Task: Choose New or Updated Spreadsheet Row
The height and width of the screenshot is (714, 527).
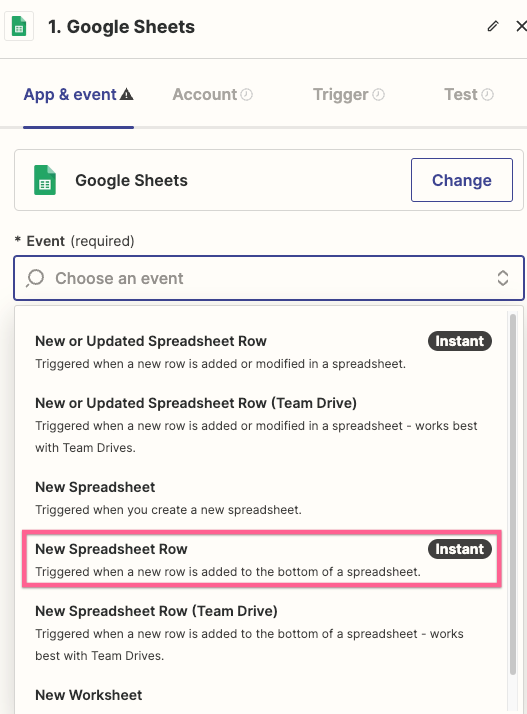Action: click(x=263, y=352)
